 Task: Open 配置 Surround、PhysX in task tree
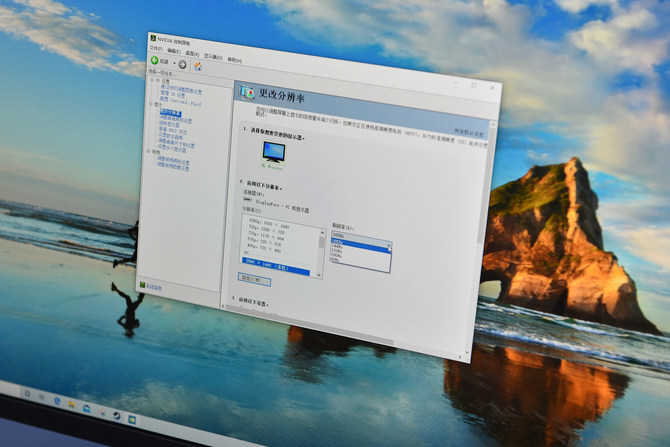point(180,100)
